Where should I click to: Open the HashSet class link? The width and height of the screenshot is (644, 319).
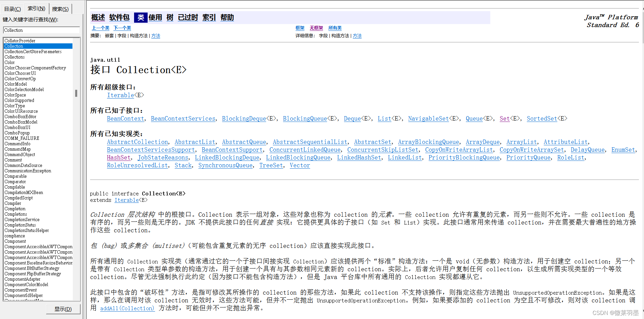click(119, 158)
